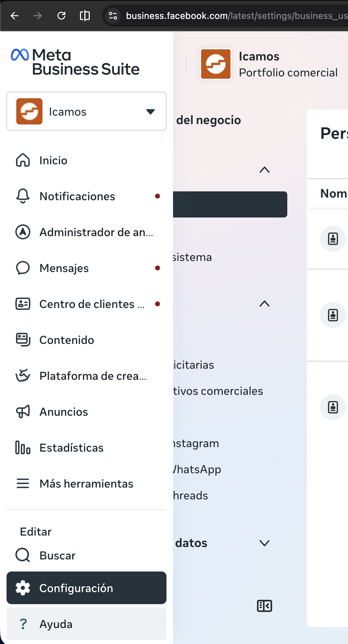Collapse the first section above sistema
The height and width of the screenshot is (644, 348).
pos(264,170)
